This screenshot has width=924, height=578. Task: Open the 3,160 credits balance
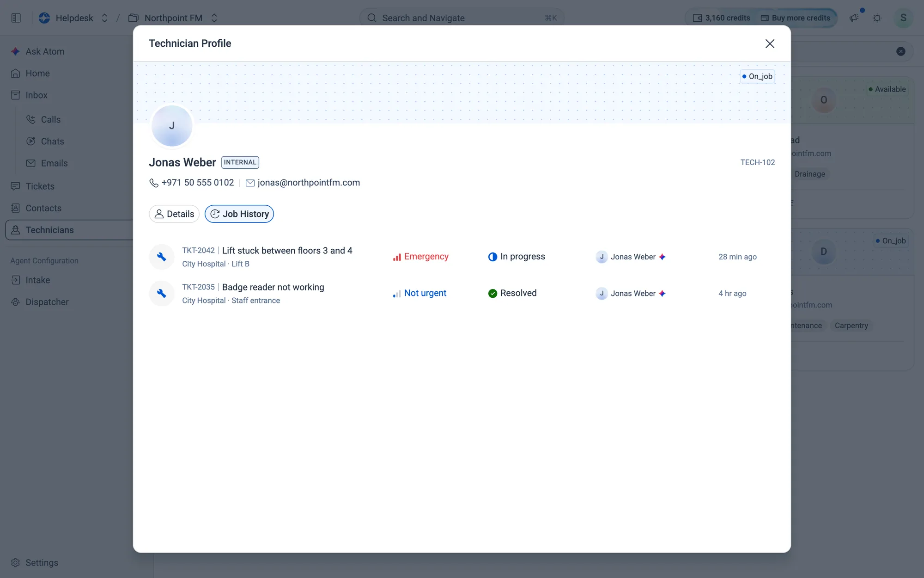(722, 18)
